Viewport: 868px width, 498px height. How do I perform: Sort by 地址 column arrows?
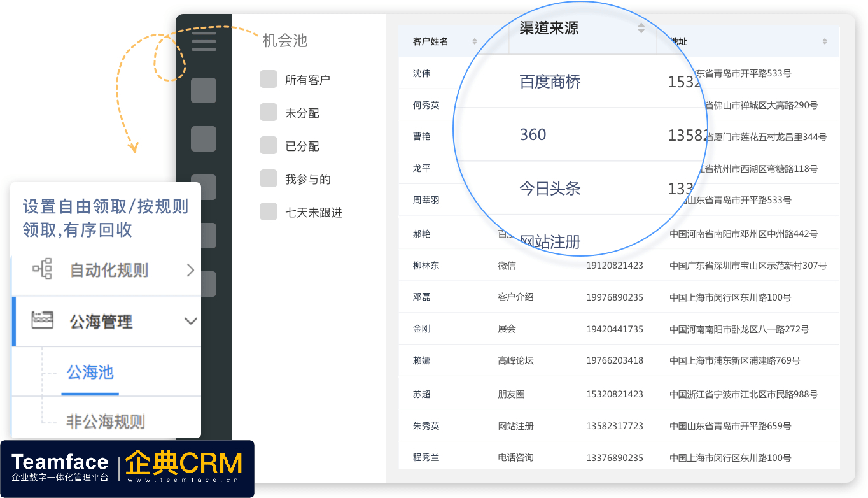click(x=825, y=41)
